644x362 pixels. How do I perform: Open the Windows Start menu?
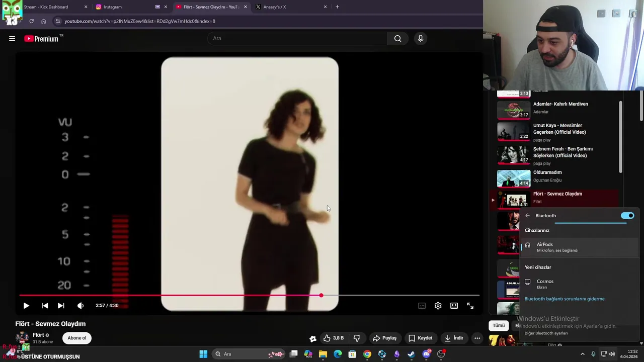[x=203, y=354]
